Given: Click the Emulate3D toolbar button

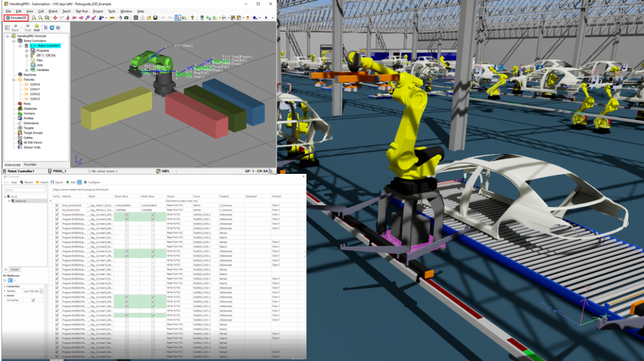Looking at the screenshot, I should [16, 18].
